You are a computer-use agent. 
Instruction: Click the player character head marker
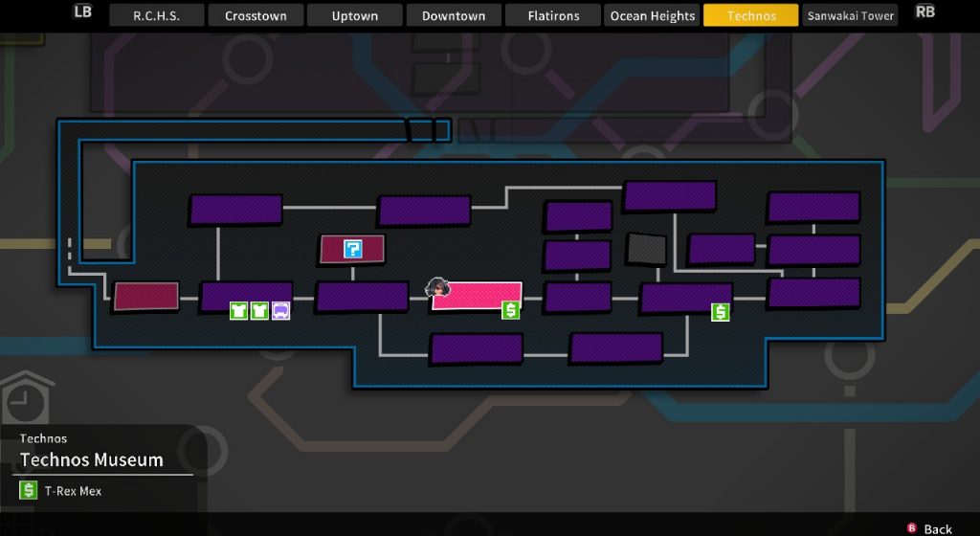[437, 288]
